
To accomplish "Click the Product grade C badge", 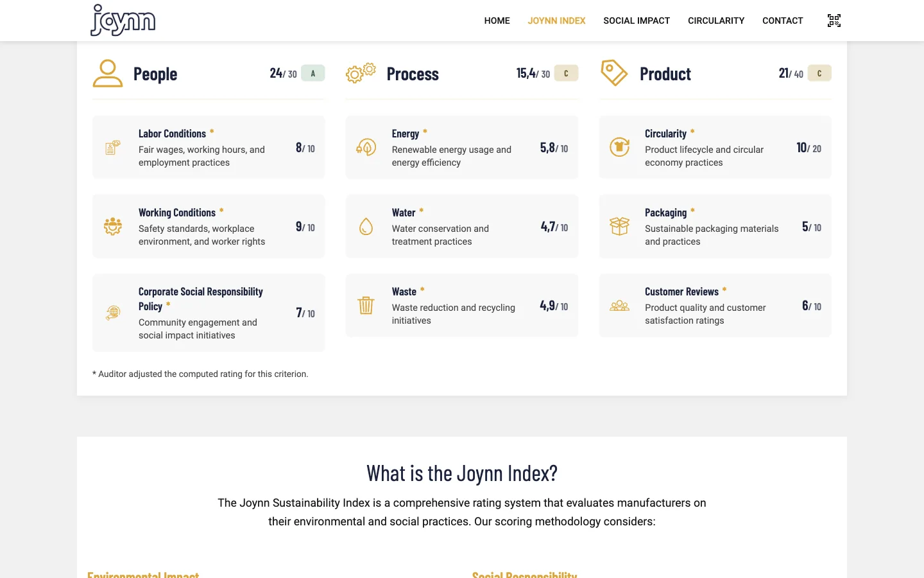I will (x=819, y=73).
